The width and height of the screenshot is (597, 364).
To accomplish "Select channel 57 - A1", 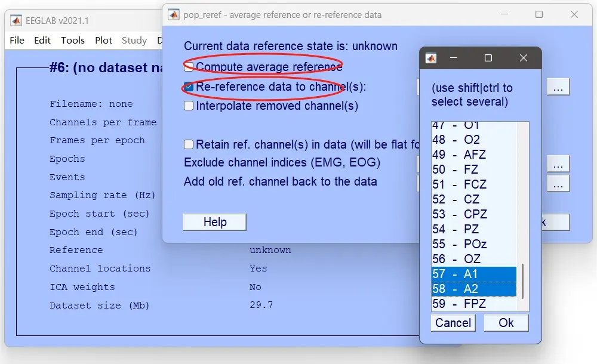I will [x=473, y=274].
